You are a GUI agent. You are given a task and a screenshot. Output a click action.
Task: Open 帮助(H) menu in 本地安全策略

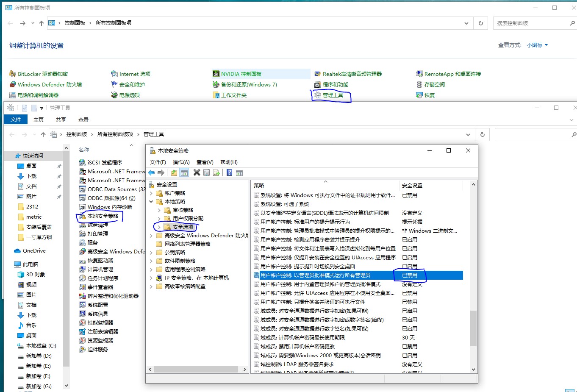point(229,162)
